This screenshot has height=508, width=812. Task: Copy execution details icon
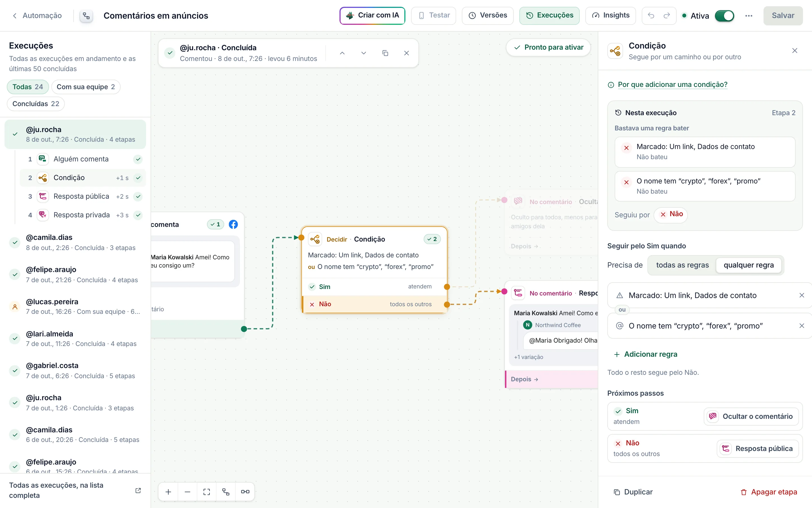tap(385, 53)
